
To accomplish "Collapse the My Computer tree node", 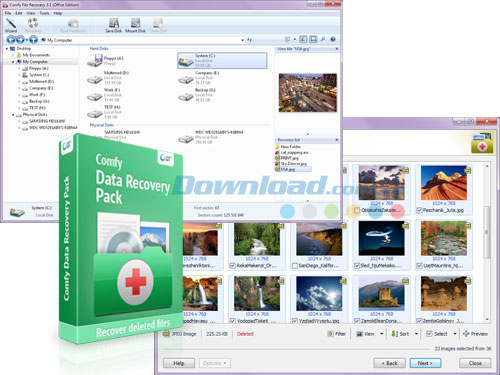I will click(x=13, y=62).
